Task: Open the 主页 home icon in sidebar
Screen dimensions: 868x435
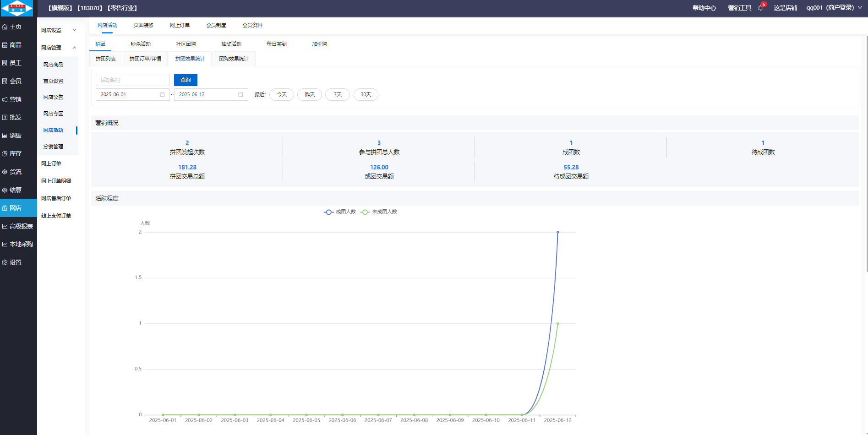Action: [5, 27]
